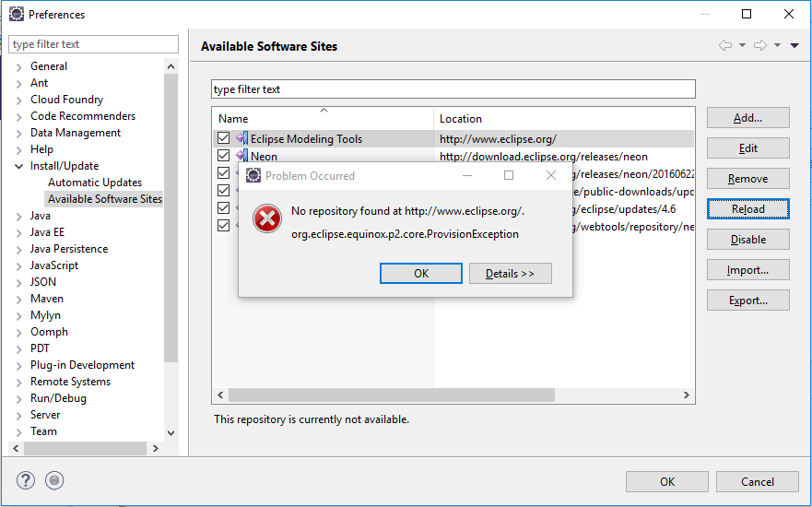Screen dimensions: 812x507
Task: Click the help question mark icon
Action: 26,480
